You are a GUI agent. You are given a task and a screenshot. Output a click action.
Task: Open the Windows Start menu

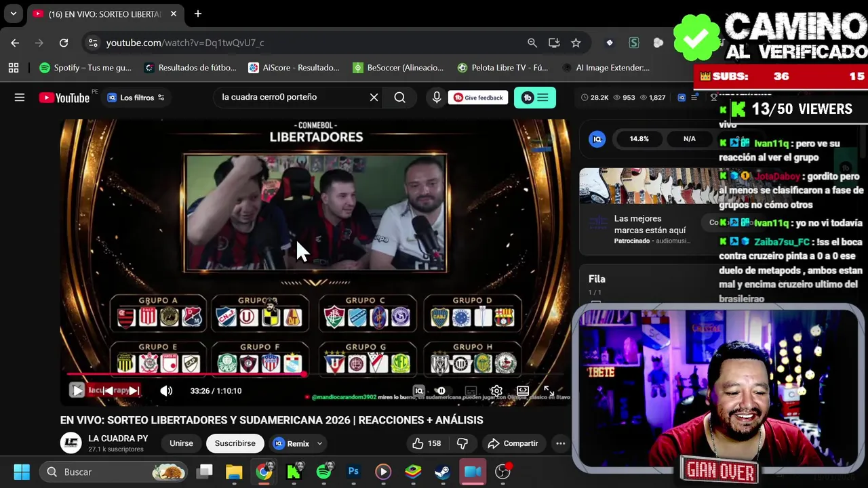click(x=22, y=472)
